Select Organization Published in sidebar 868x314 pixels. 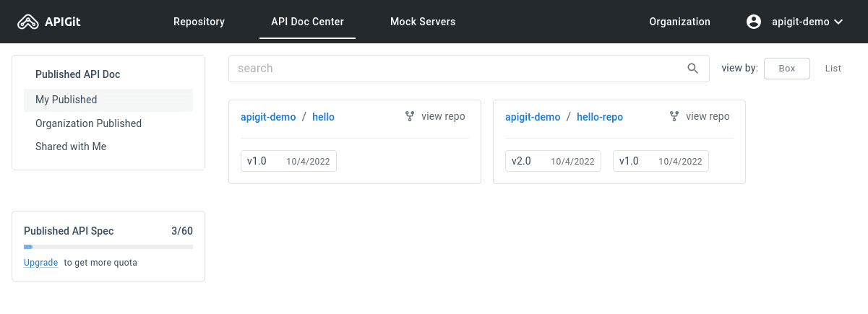tap(108, 123)
